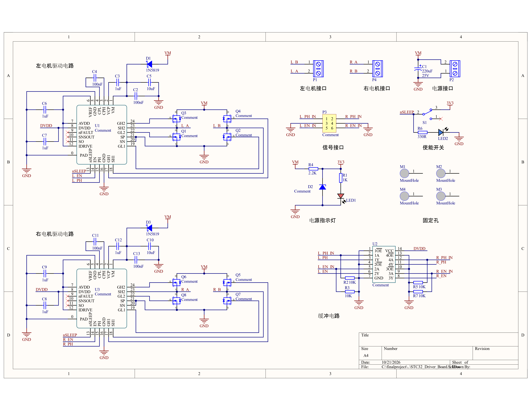Screen dimensions: 532x411
Task: Select the P4 right motor terminal connector
Action: (378, 69)
